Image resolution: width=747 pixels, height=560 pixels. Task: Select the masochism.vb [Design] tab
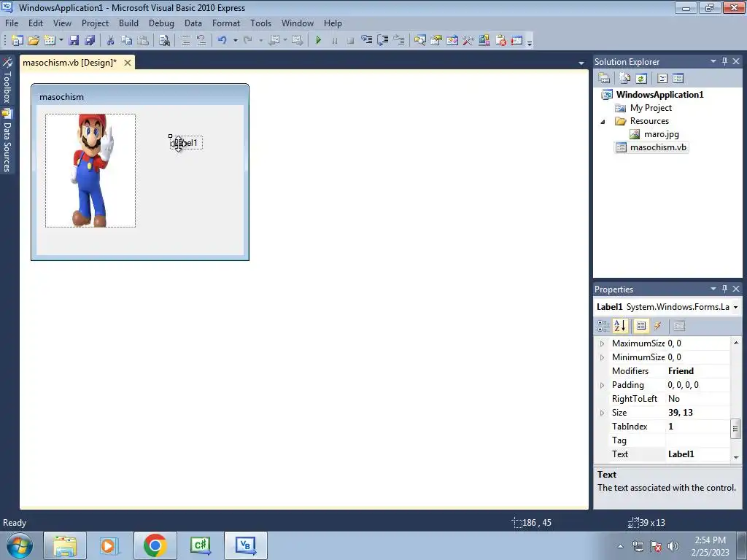coord(69,63)
